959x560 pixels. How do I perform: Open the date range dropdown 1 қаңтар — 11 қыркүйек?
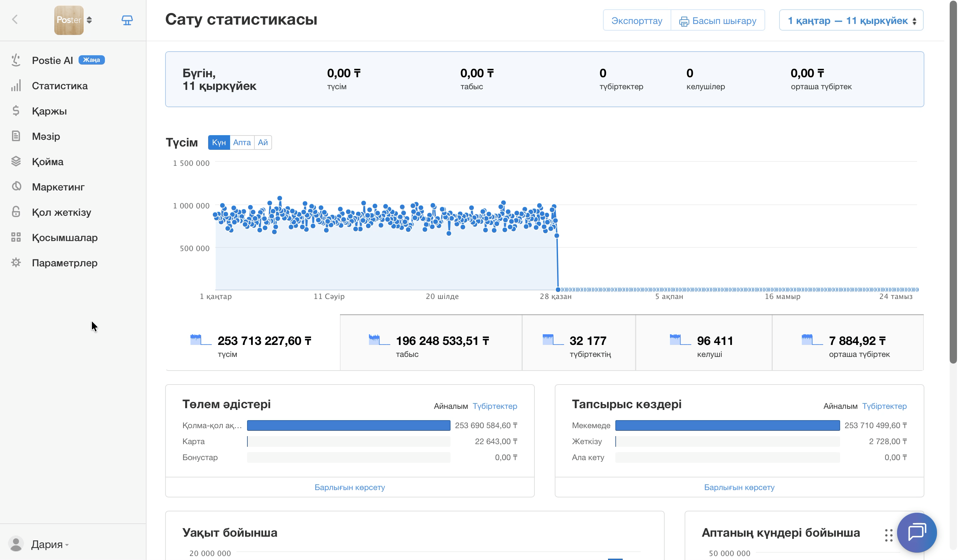[852, 21]
